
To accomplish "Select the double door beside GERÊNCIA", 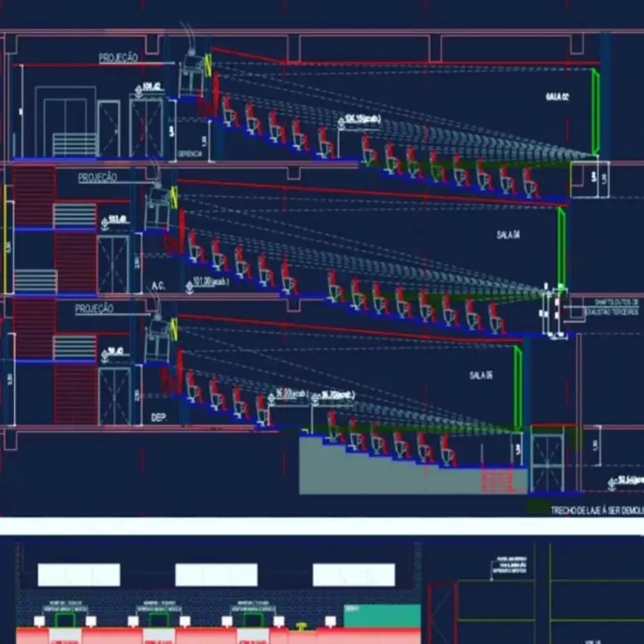I will click(147, 127).
